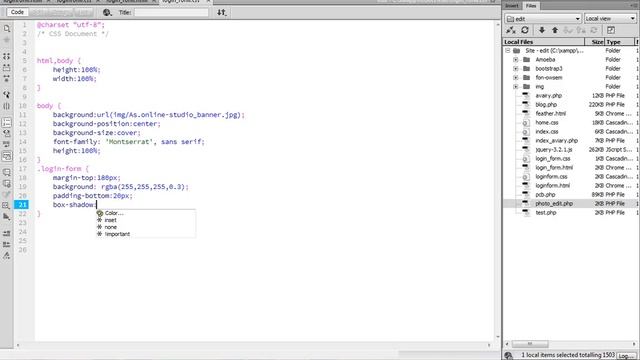Select index_avary.php in the file list

tap(557, 140)
